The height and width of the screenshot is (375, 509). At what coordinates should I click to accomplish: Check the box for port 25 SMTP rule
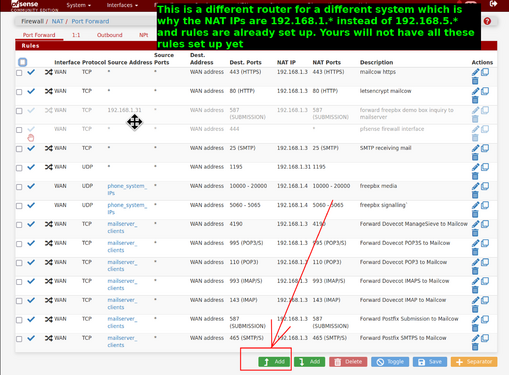pos(19,149)
